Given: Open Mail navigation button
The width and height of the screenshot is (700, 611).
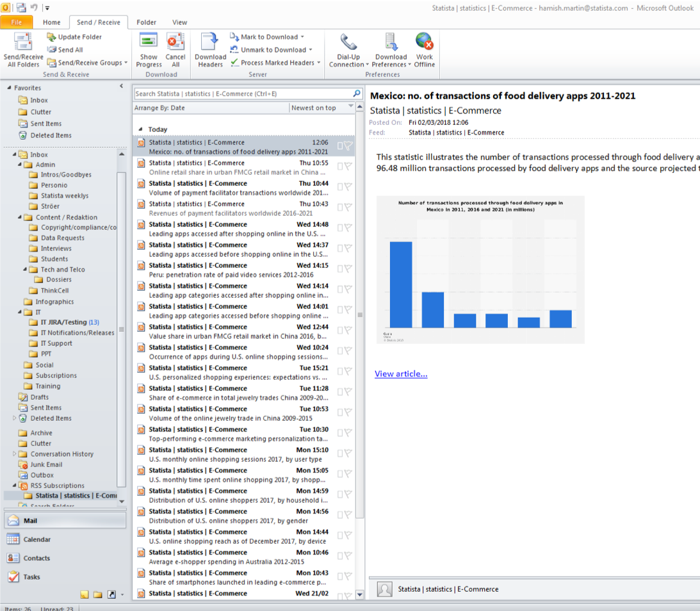Looking at the screenshot, I should pyautogui.click(x=65, y=521).
